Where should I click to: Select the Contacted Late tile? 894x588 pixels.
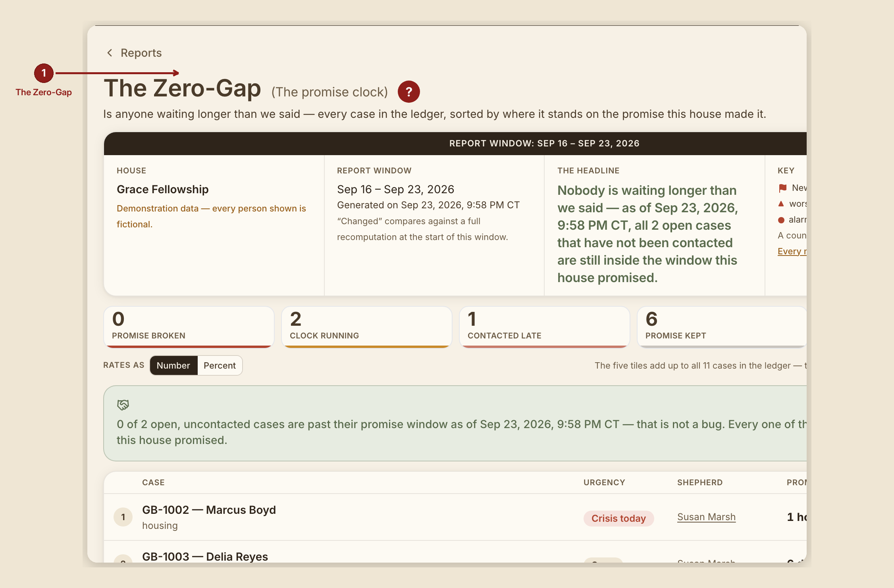click(545, 327)
